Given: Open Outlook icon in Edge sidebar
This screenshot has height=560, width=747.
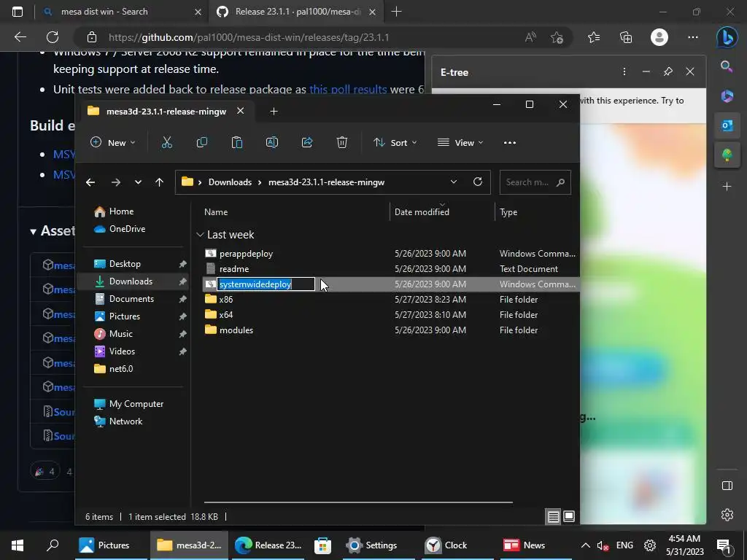Looking at the screenshot, I should click(727, 125).
